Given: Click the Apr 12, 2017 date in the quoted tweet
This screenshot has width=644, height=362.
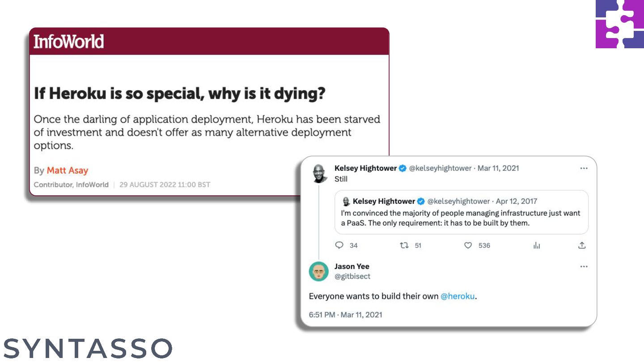Looking at the screenshot, I should [x=517, y=201].
